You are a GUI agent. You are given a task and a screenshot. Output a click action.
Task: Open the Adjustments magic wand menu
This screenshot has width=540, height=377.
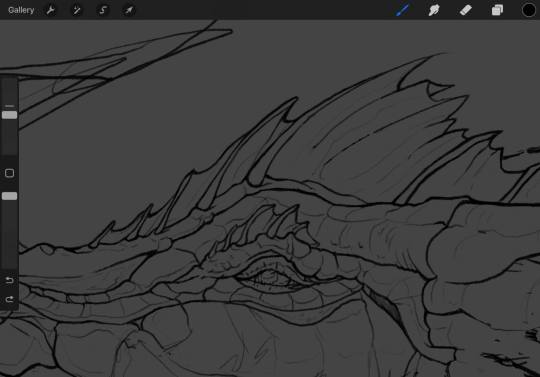(76, 10)
